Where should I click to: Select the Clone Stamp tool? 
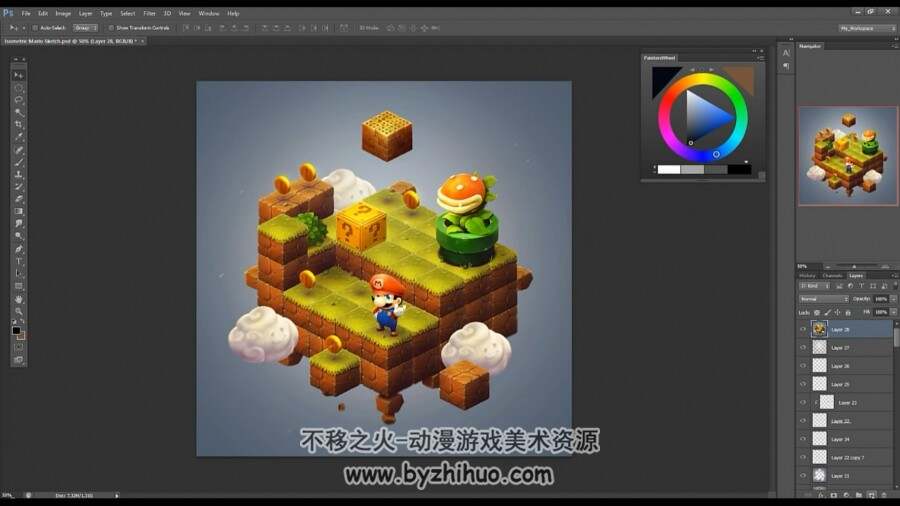[18, 174]
